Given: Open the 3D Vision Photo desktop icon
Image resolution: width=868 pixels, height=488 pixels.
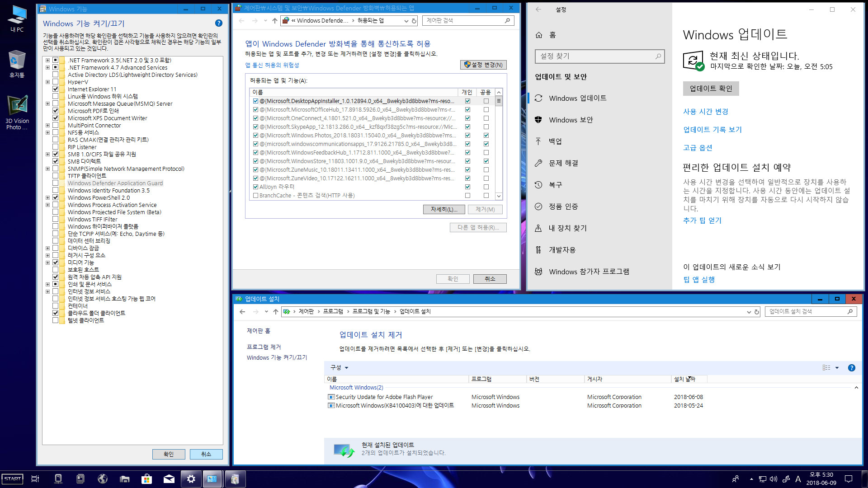Looking at the screenshot, I should click(x=17, y=113).
